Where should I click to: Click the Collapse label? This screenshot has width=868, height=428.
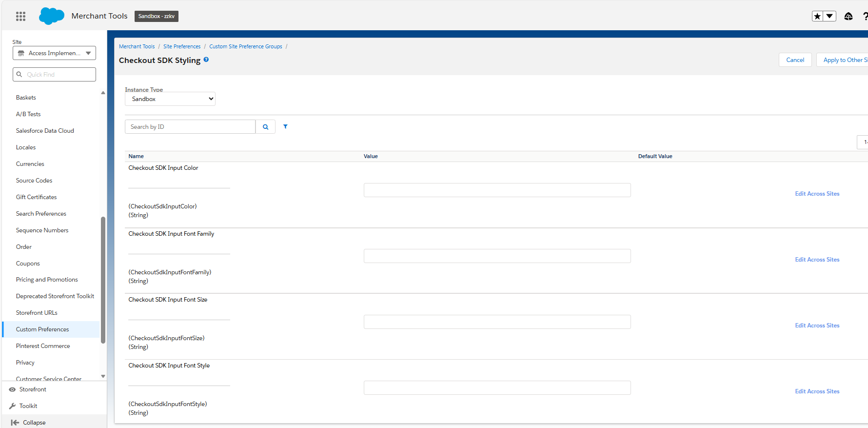pyautogui.click(x=34, y=423)
